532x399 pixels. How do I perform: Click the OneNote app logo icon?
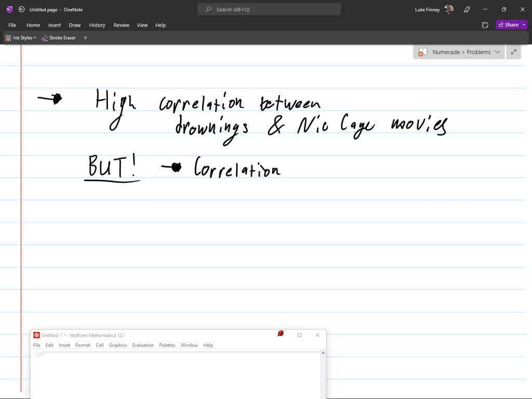click(9, 9)
